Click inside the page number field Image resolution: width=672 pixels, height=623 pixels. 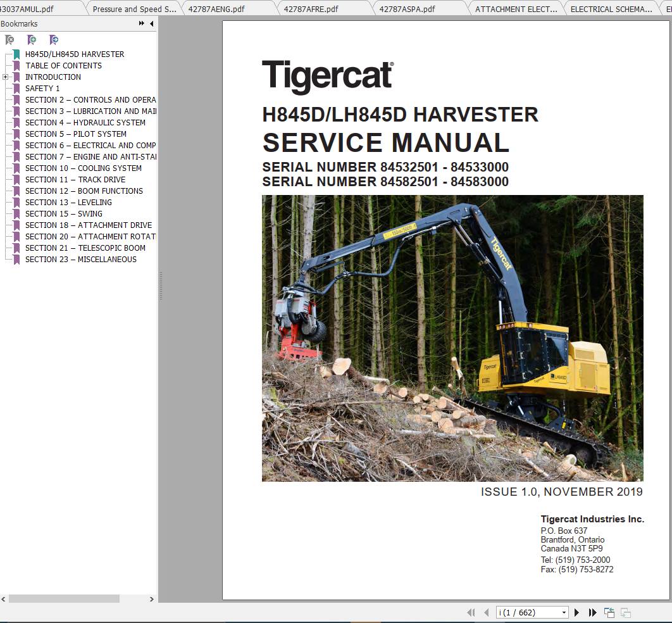pyautogui.click(x=525, y=612)
